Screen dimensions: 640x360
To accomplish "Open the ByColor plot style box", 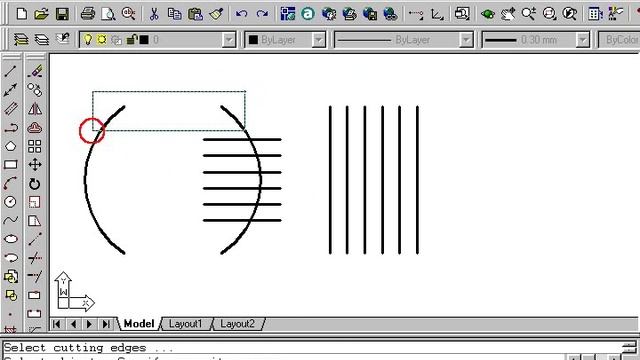I will [x=619, y=40].
